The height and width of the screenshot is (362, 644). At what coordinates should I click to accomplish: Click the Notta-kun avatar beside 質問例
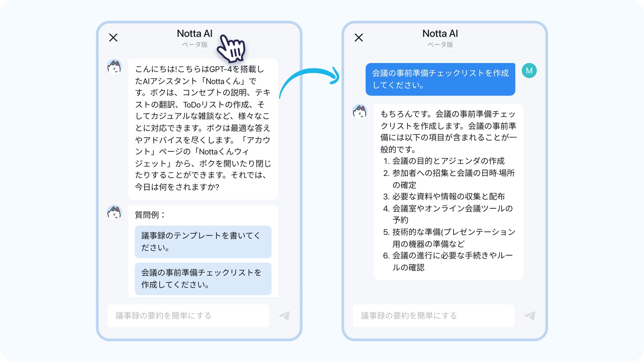coord(114,212)
